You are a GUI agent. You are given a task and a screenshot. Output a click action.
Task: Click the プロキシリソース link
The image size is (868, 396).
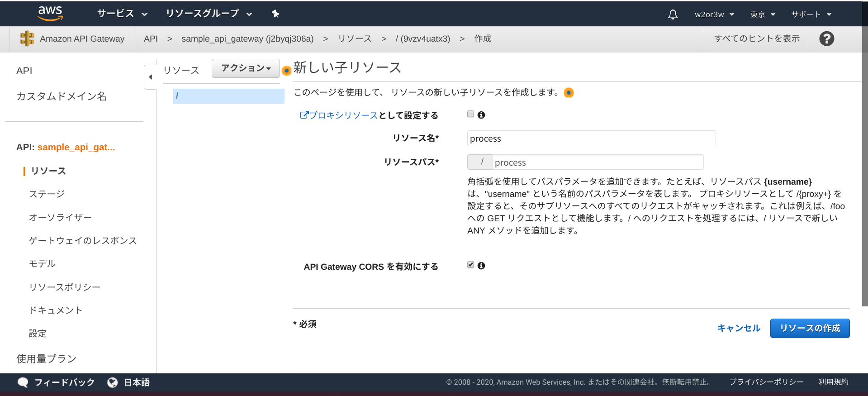pyautogui.click(x=339, y=115)
